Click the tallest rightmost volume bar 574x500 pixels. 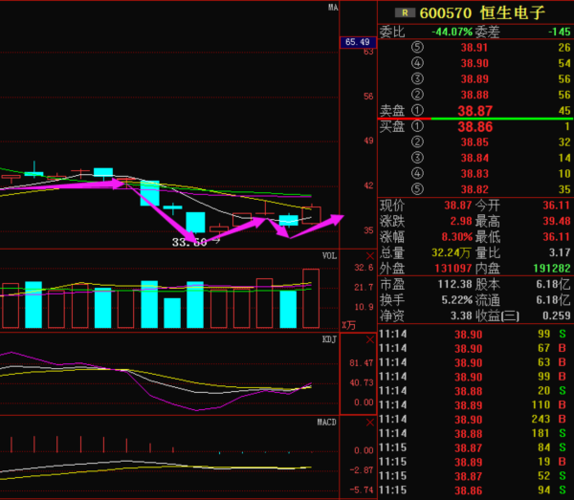pyautogui.click(x=311, y=298)
